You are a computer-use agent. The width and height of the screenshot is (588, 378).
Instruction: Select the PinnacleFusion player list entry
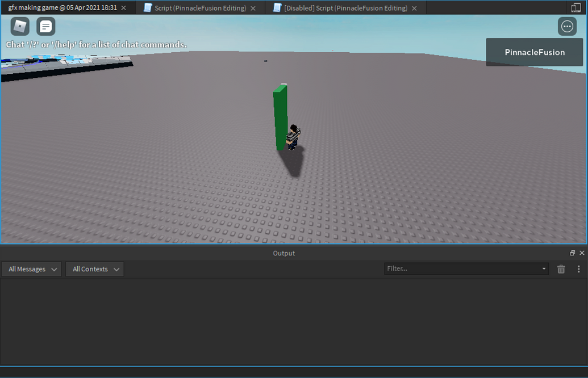535,52
